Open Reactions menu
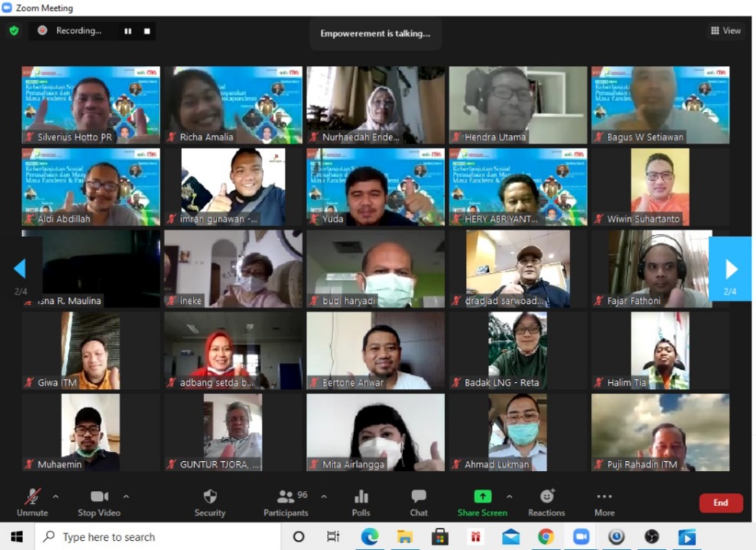The image size is (756, 550). [x=546, y=502]
